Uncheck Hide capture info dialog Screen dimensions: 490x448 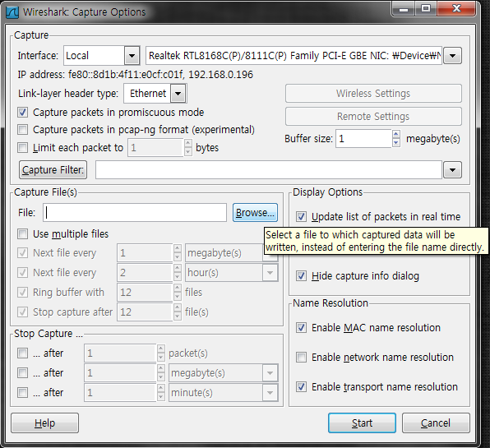coord(301,276)
